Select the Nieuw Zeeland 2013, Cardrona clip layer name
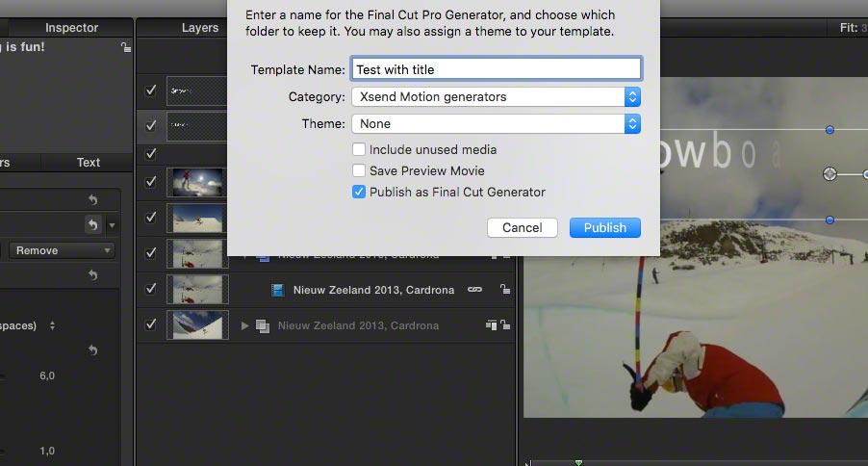 [x=373, y=290]
